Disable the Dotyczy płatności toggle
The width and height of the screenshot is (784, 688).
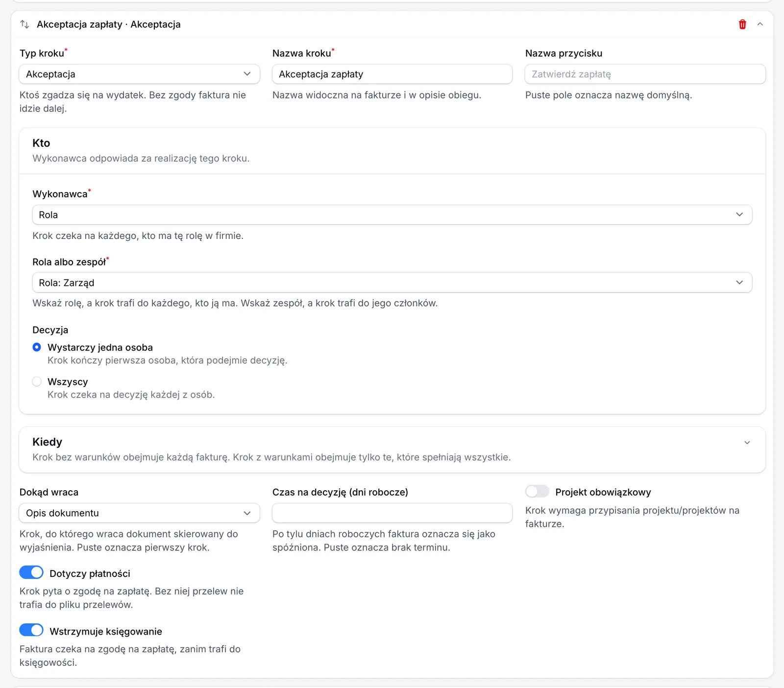click(31, 572)
